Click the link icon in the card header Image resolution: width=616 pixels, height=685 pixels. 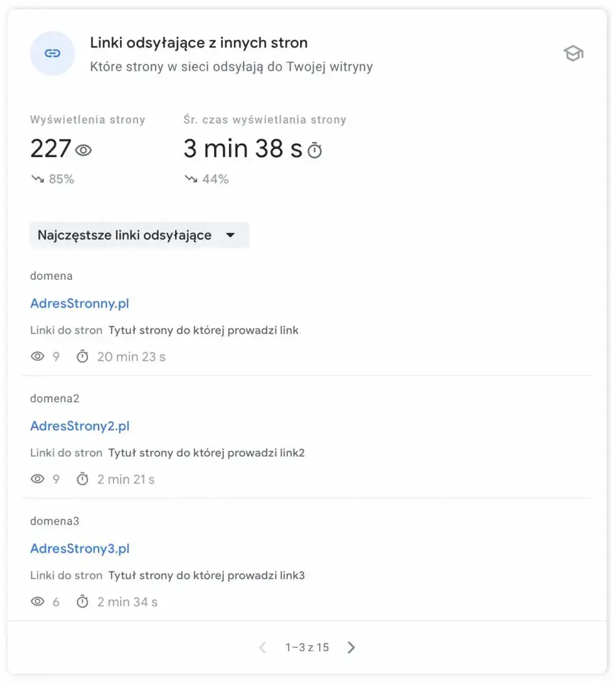click(53, 53)
